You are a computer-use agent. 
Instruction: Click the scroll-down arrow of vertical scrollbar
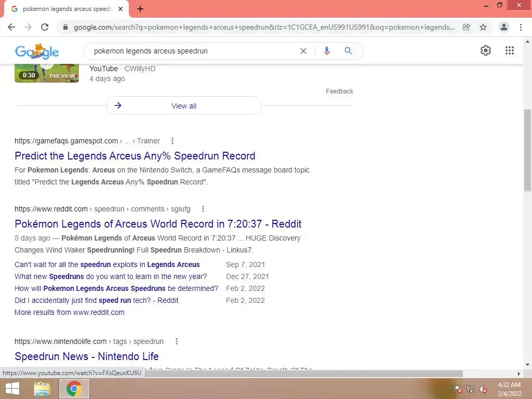pos(527,365)
